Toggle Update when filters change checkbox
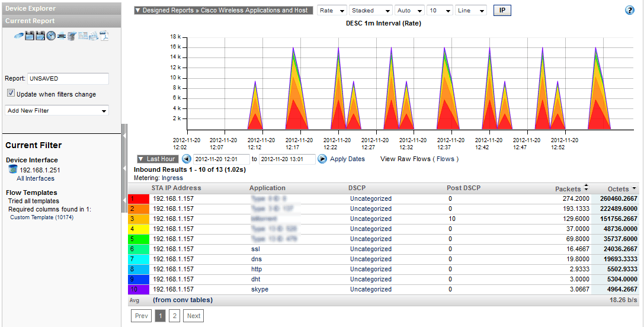 point(11,94)
